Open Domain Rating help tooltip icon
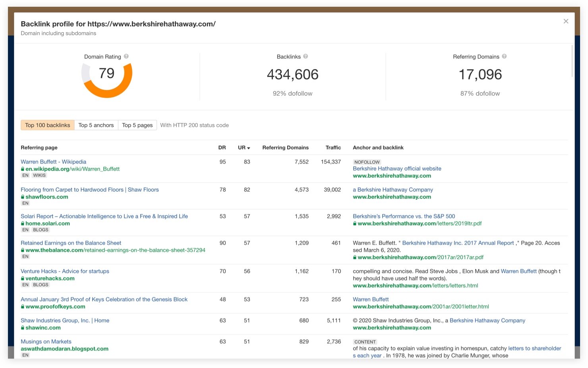The image size is (588, 368). coord(126,56)
